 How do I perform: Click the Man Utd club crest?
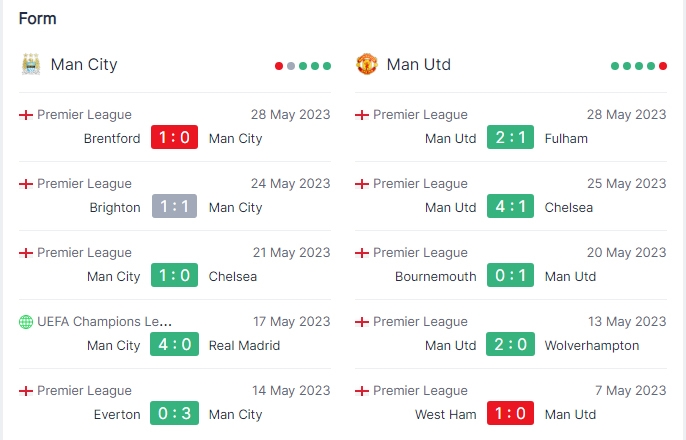[x=367, y=64]
